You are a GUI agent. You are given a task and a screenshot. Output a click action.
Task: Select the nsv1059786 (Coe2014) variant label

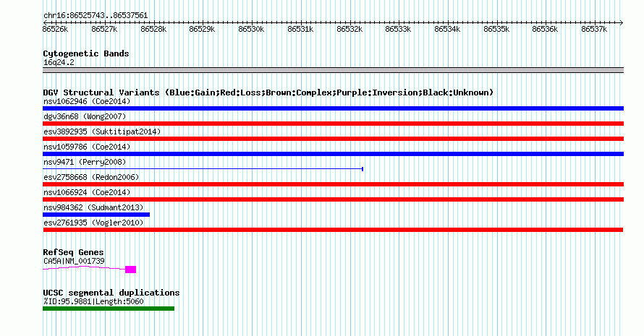tap(87, 147)
